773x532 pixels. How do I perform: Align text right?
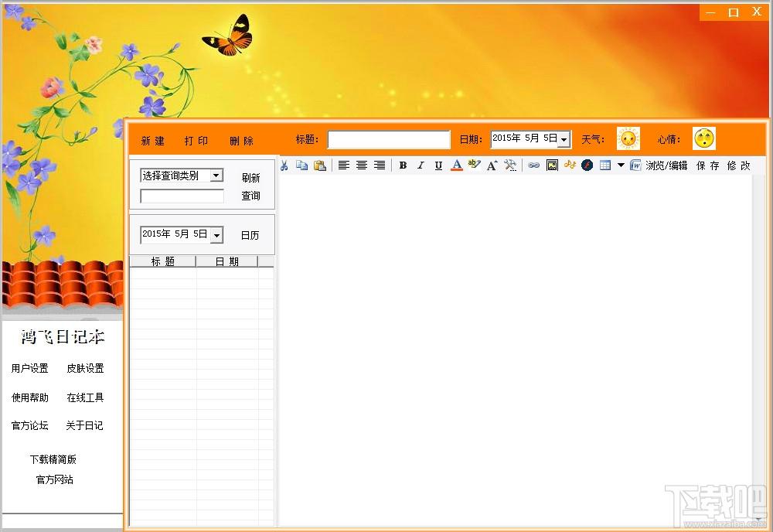tap(379, 165)
